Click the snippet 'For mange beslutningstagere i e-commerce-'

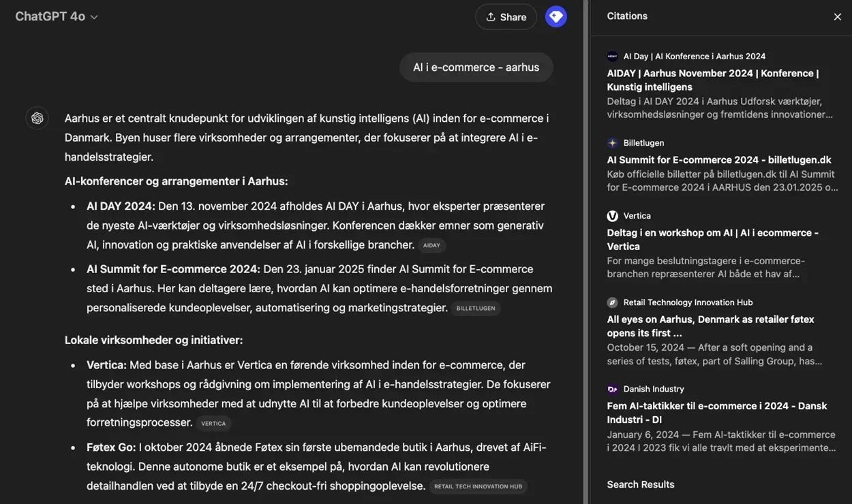[x=706, y=267]
